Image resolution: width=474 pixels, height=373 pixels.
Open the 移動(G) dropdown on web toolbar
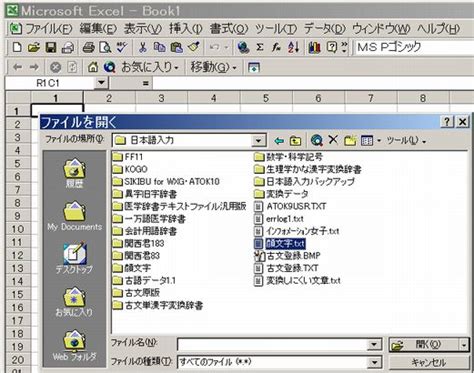213,68
